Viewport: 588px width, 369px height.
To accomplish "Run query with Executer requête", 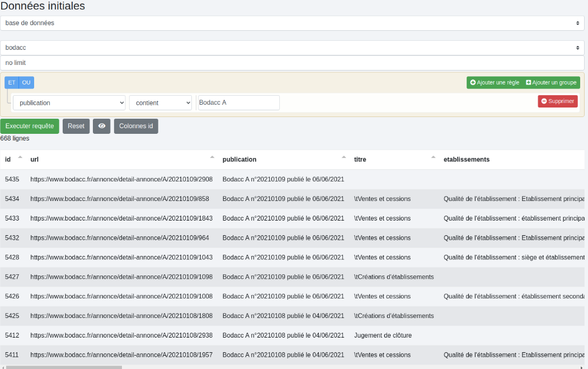I will click(x=30, y=126).
